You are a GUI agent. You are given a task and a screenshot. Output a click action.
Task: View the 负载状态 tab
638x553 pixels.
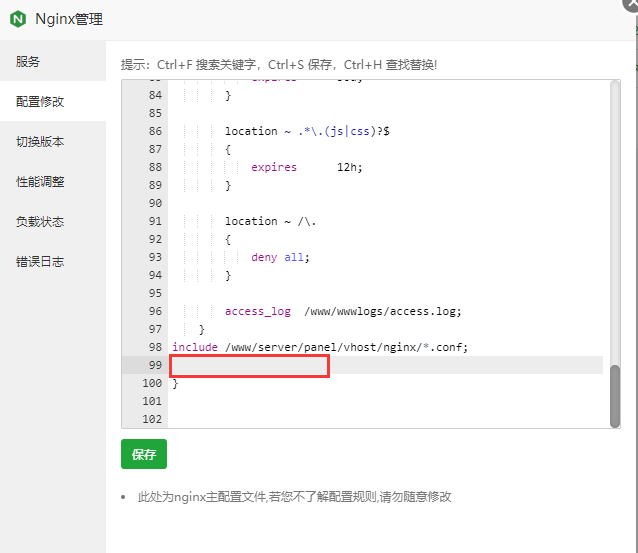coord(53,221)
